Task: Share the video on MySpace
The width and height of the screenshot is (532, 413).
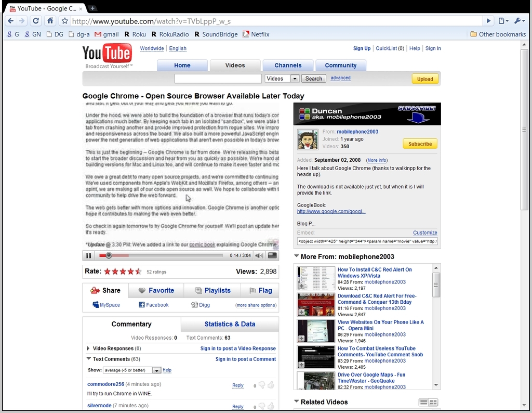Action: tap(106, 305)
